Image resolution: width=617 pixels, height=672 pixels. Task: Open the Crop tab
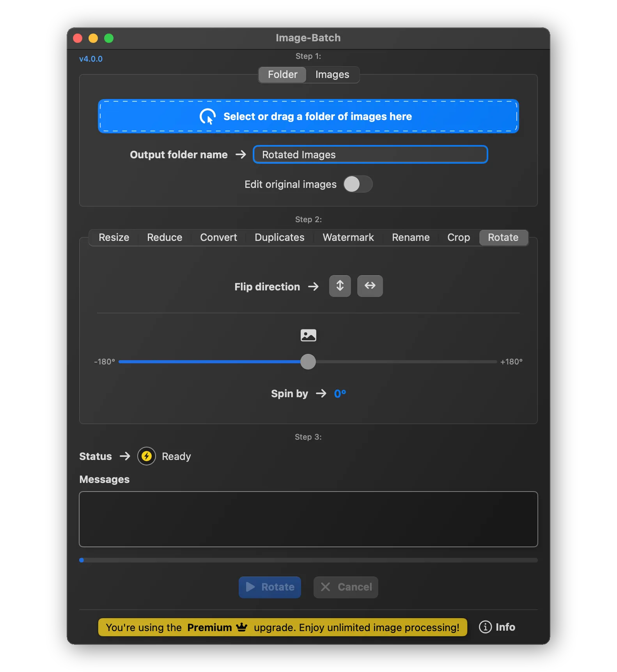coord(458,237)
